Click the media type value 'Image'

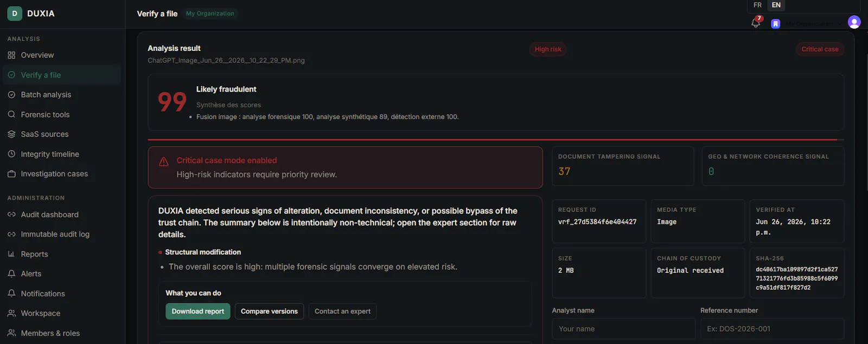(667, 222)
